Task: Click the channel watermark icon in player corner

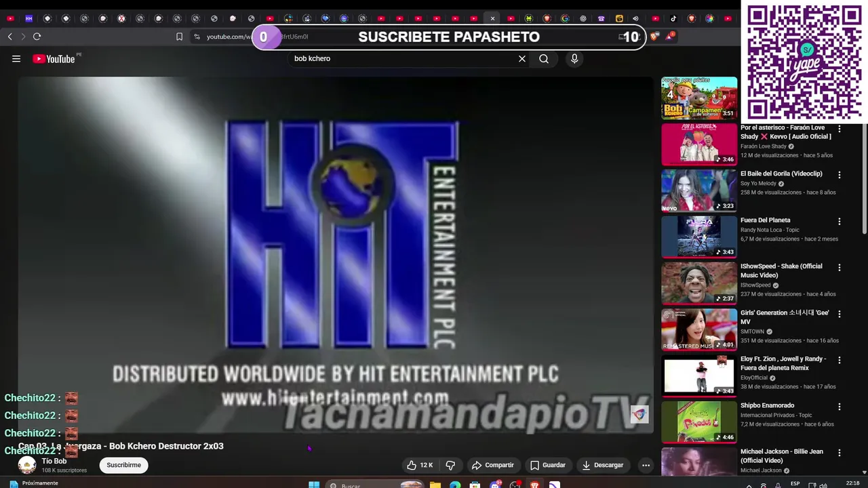Action: click(x=639, y=414)
